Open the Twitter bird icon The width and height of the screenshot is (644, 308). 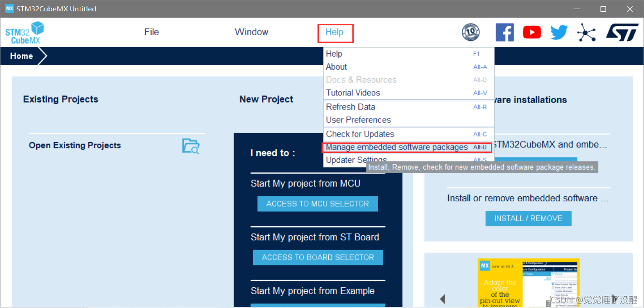559,33
